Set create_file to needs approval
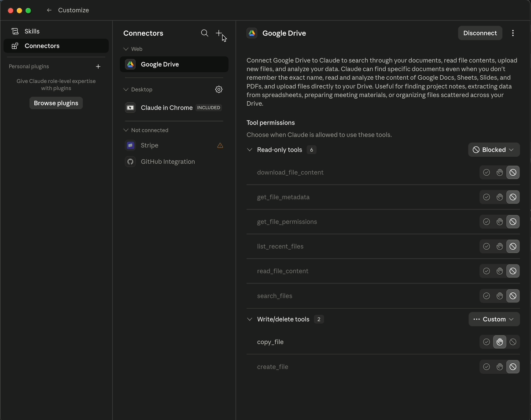The height and width of the screenshot is (420, 531). coord(500,367)
